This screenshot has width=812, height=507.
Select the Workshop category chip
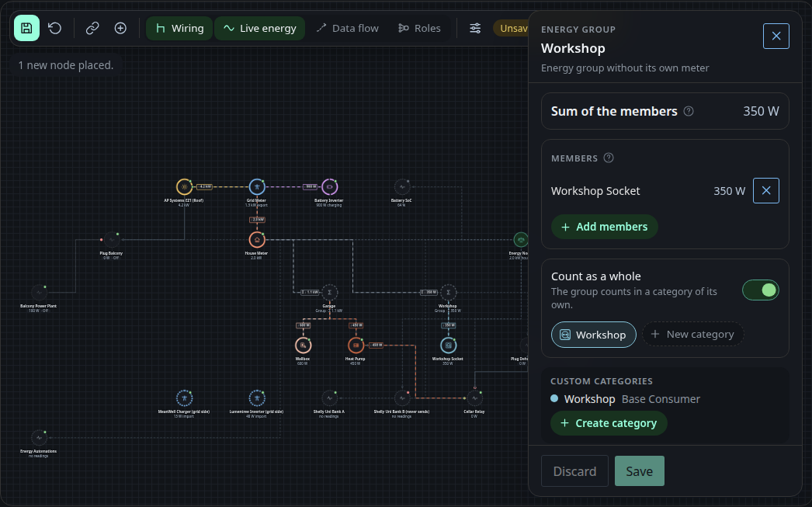(x=593, y=335)
